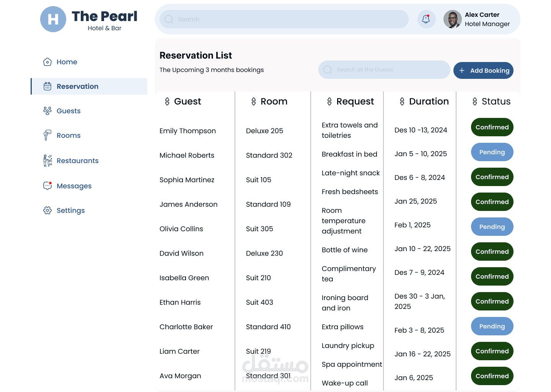
Task: Click the Settings gear icon
Action: click(x=47, y=211)
